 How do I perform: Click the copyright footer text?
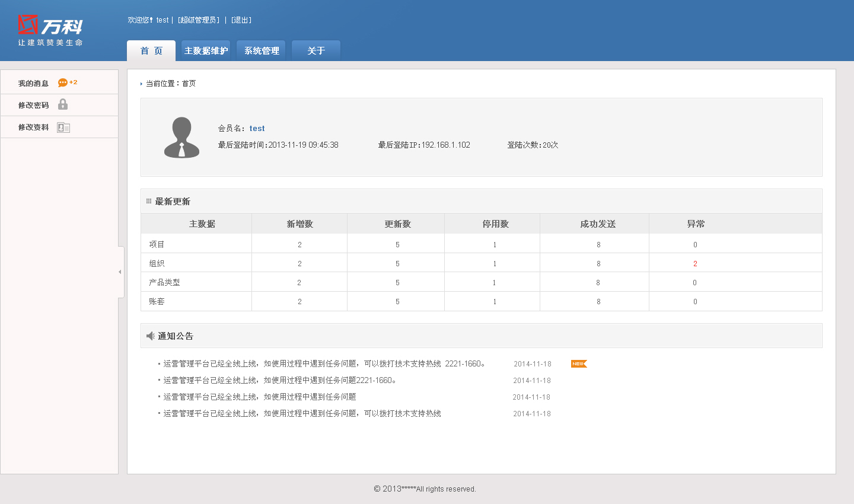point(425,489)
